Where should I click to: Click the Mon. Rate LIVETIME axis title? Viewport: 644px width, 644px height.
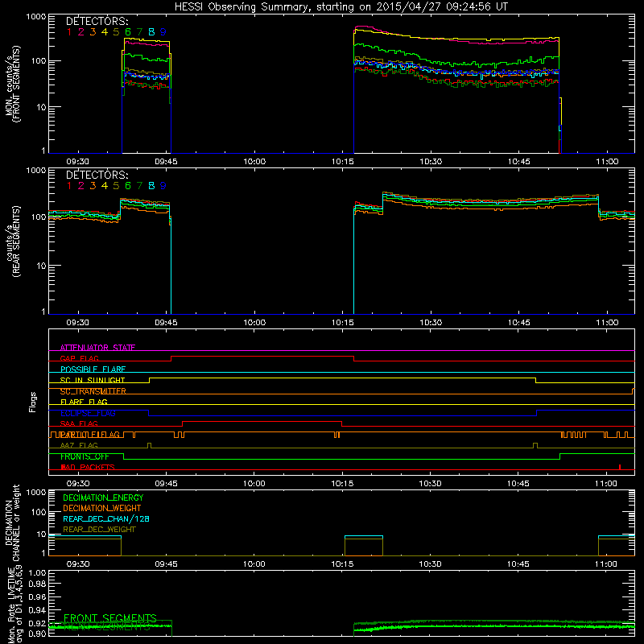15,606
